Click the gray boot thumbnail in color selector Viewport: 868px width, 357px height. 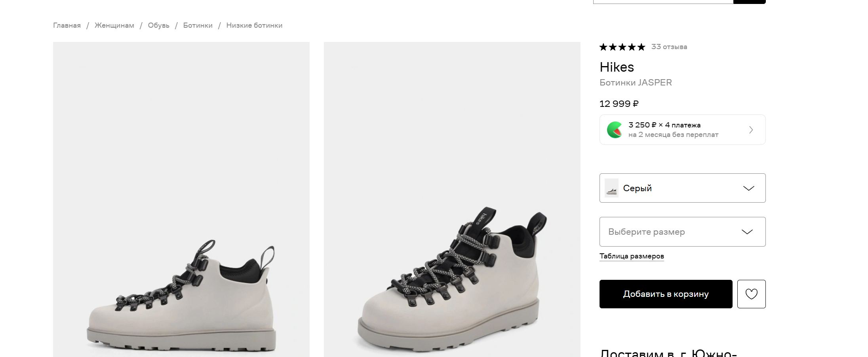click(x=611, y=188)
